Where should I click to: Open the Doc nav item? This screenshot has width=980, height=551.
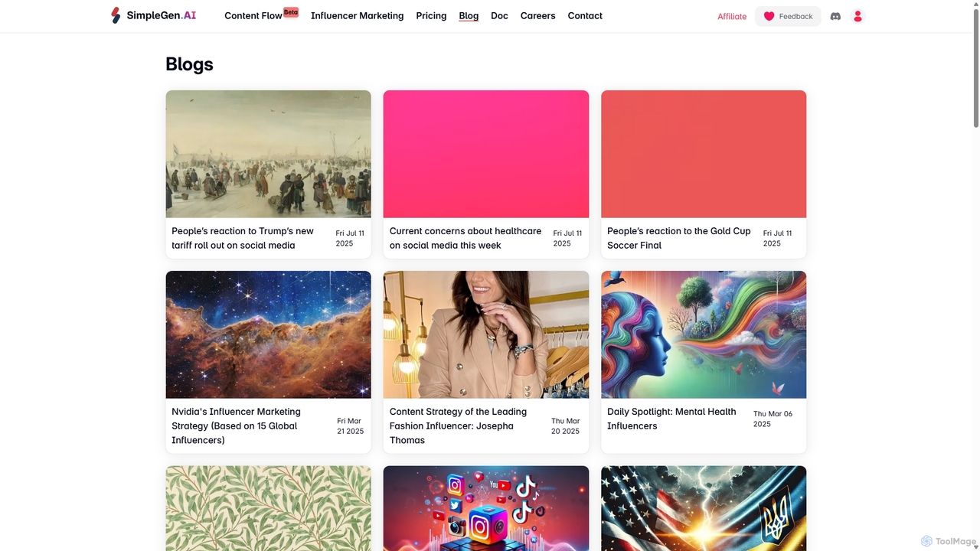point(499,15)
